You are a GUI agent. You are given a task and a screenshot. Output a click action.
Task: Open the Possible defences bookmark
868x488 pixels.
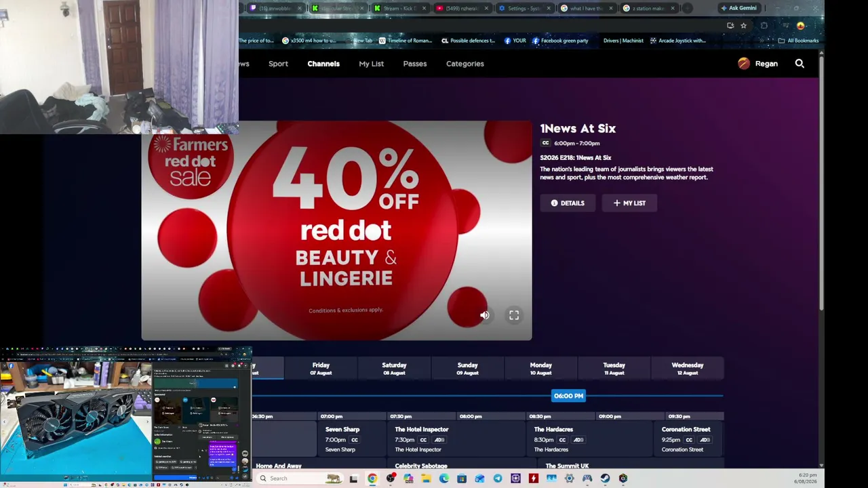(x=468, y=41)
